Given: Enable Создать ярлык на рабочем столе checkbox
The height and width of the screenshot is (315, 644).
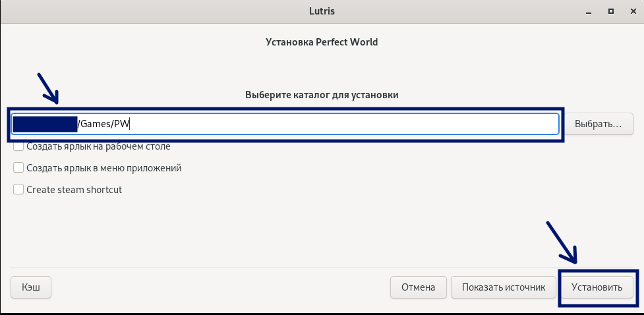Looking at the screenshot, I should 18,146.
